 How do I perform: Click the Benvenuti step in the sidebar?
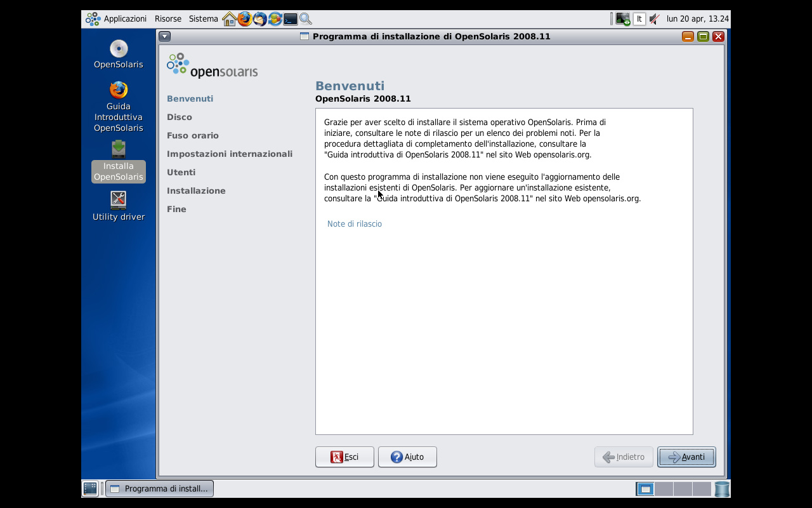pyautogui.click(x=190, y=98)
